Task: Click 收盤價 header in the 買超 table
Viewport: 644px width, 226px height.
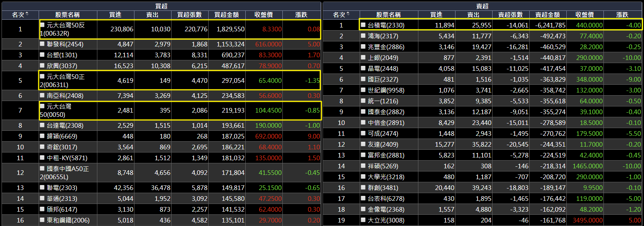Action: click(264, 15)
